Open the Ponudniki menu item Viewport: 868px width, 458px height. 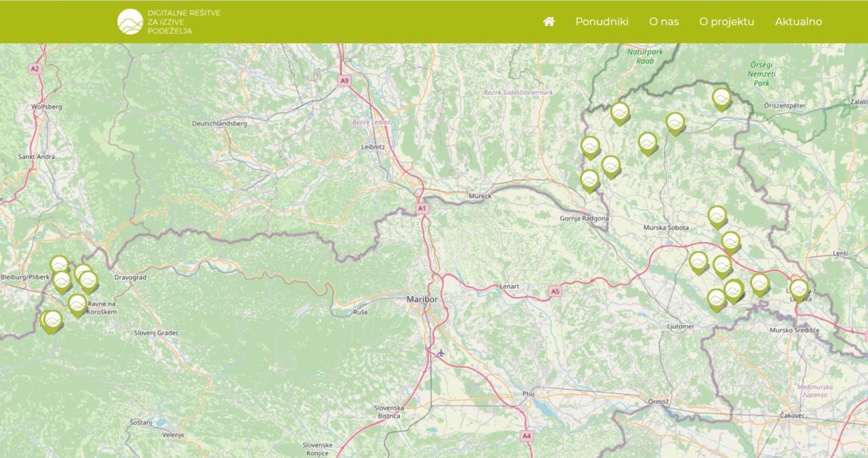(x=601, y=22)
